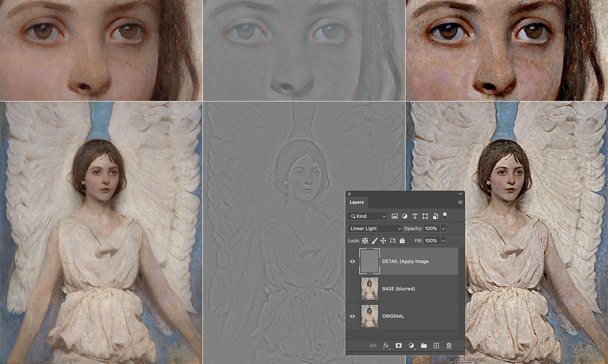Create a new layer plus icon

coord(436,345)
